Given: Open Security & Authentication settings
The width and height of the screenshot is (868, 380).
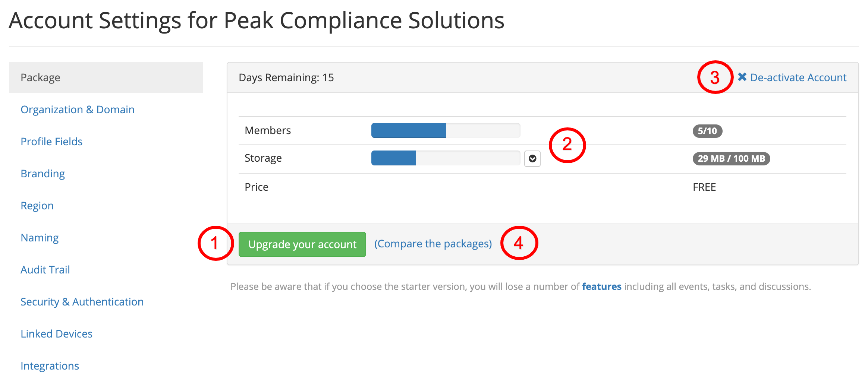Looking at the screenshot, I should [82, 302].
